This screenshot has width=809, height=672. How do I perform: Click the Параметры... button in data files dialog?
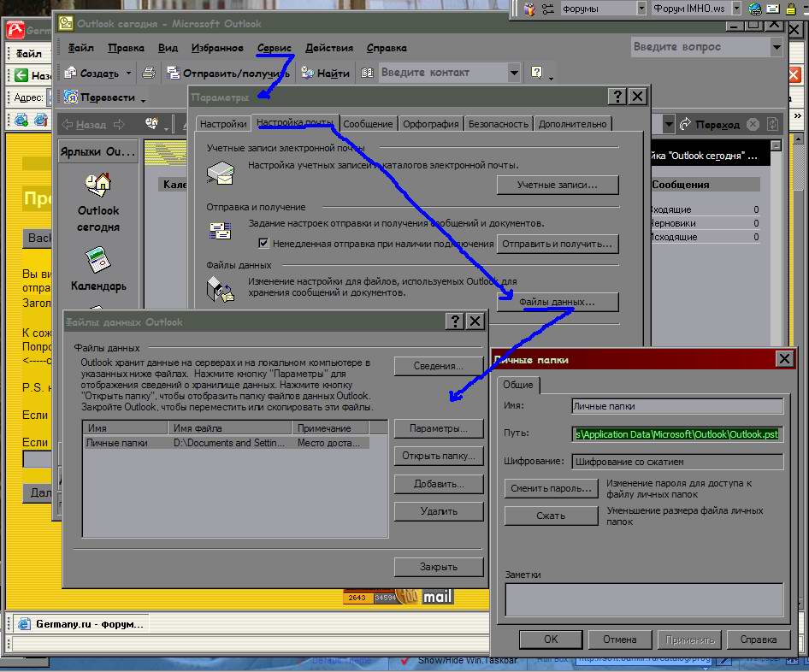[439, 428]
